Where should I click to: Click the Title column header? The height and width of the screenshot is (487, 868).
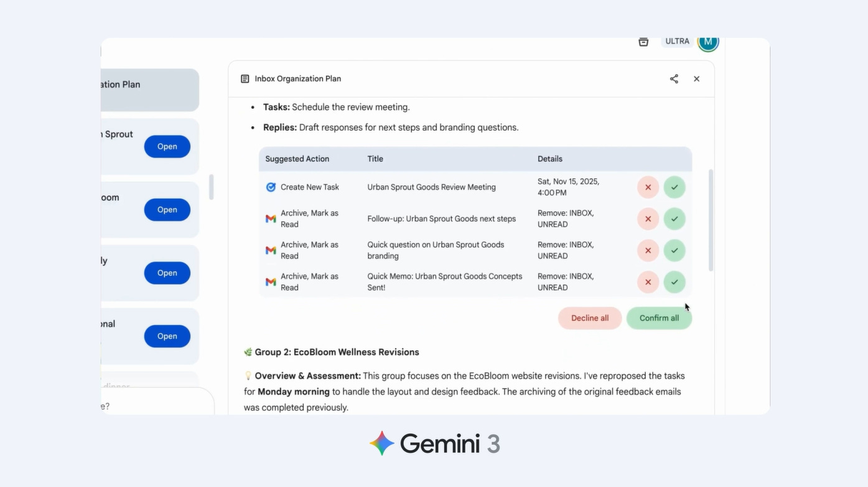point(375,159)
